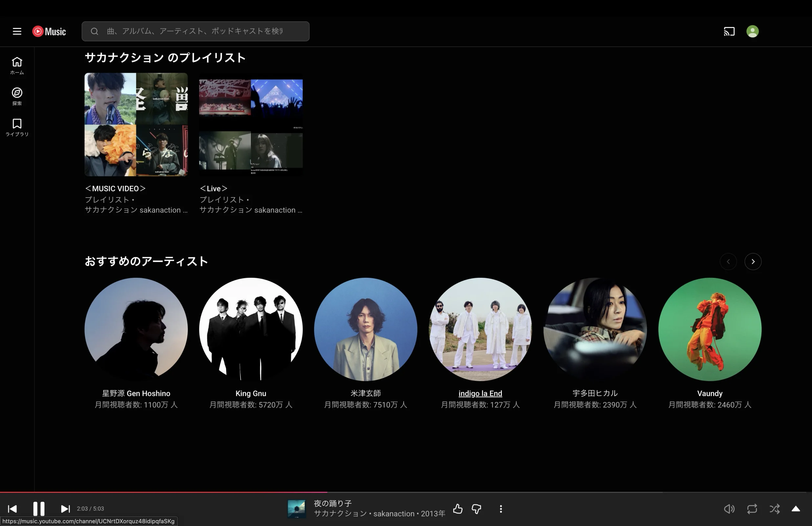Open サカナクション artist link in player bar
The width and height of the screenshot is (812, 526).
[x=340, y=514]
